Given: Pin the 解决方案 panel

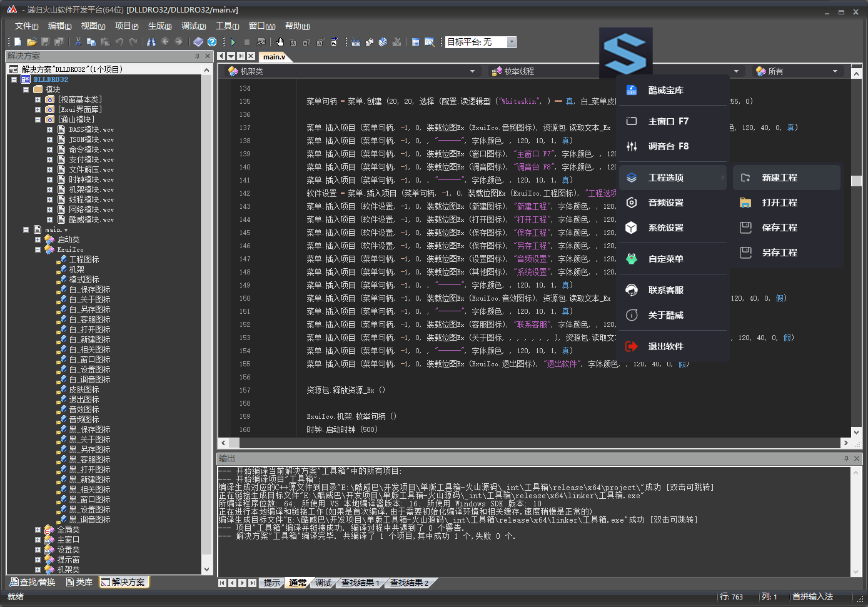Looking at the screenshot, I should pos(197,56).
